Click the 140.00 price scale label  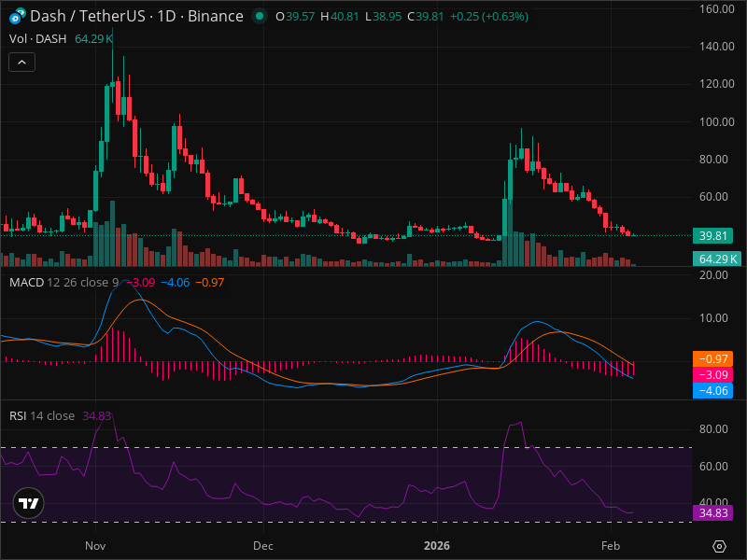(x=717, y=47)
